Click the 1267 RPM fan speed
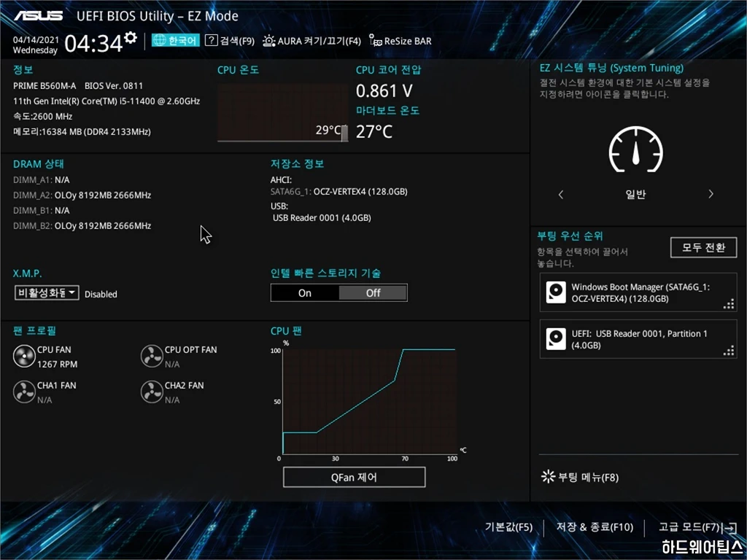The width and height of the screenshot is (747, 560). point(57,365)
